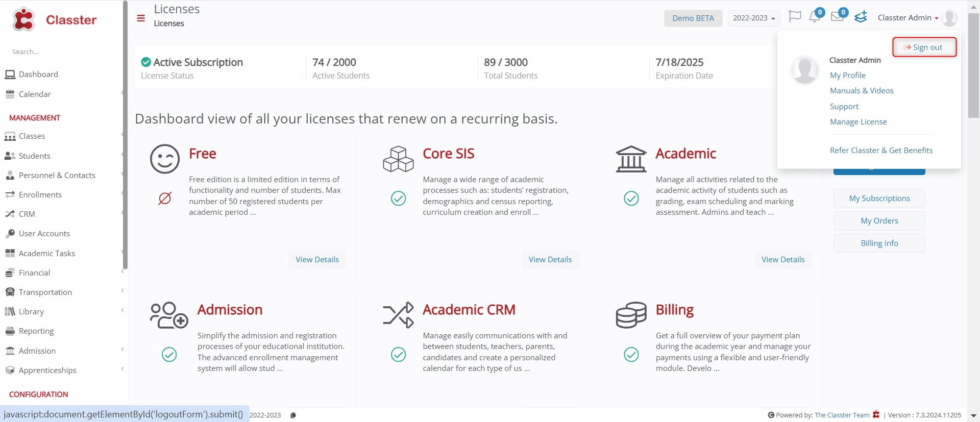Screen dimensions: 980x422
Task: Click the Core SIS cubes icon
Action: 398,159
